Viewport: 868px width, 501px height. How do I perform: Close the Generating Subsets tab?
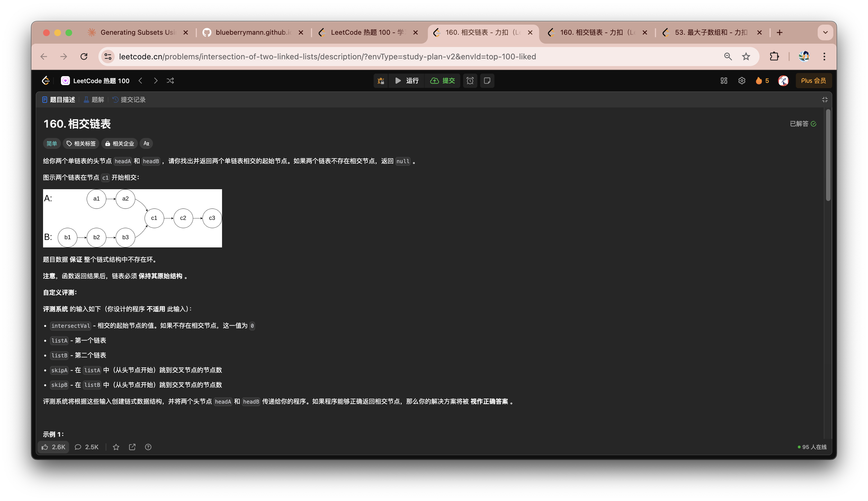(x=186, y=32)
